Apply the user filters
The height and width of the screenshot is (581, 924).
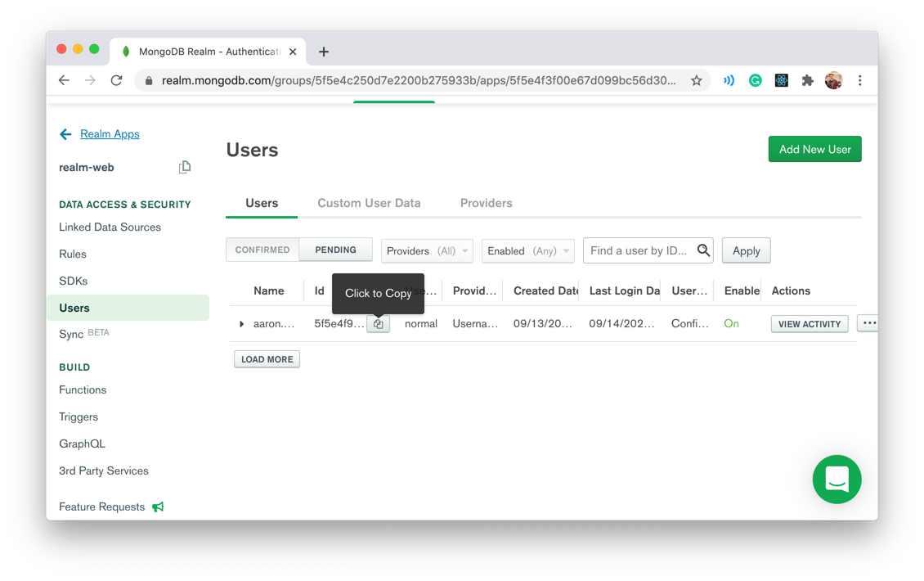(746, 250)
